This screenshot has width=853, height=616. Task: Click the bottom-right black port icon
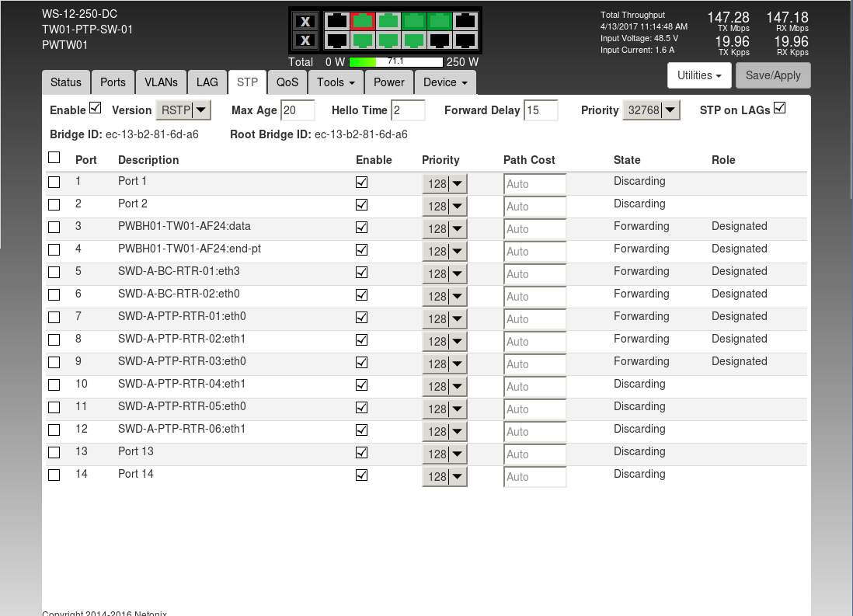[465, 40]
